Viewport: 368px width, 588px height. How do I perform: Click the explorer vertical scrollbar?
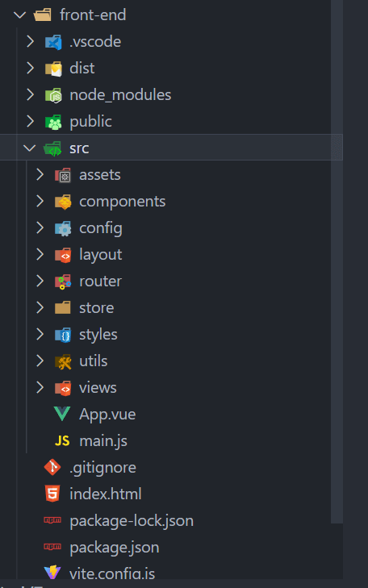(337, 261)
